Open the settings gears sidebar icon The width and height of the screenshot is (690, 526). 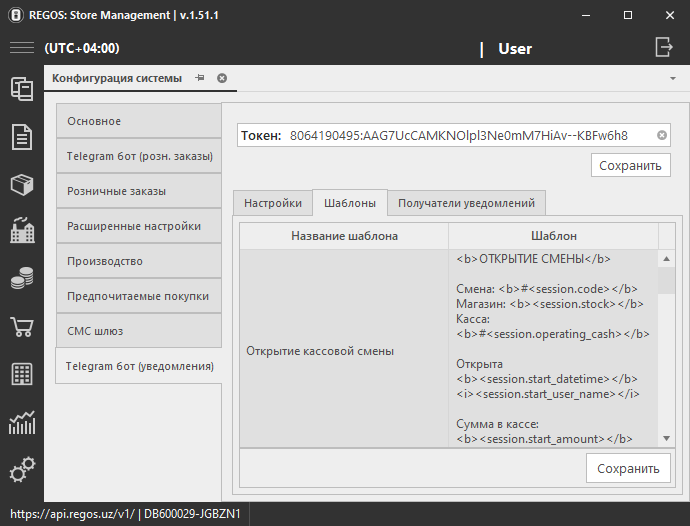[x=21, y=469]
